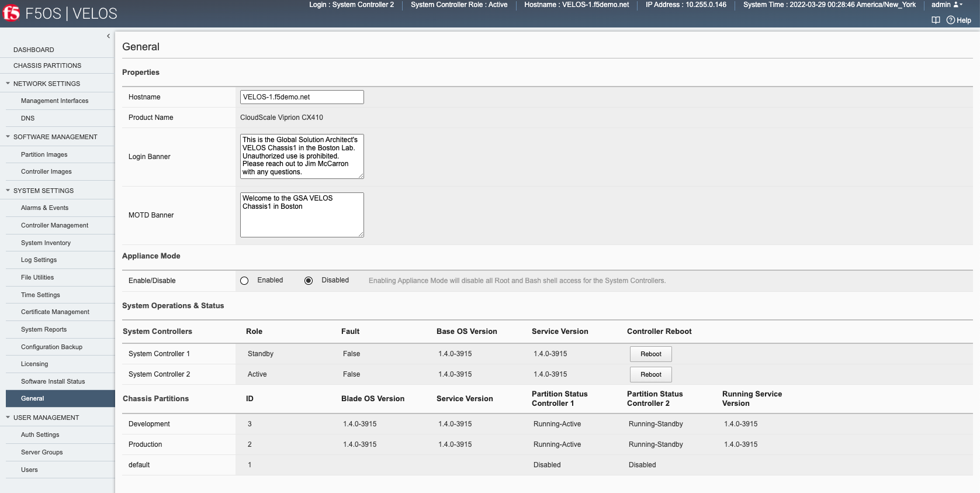The height and width of the screenshot is (493, 980).
Task: Open File Utilities
Action: (37, 277)
